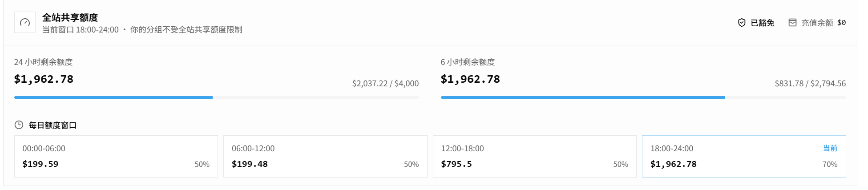The width and height of the screenshot is (868, 190).
Task: Select the 12:00-18:00 quota window card
Action: coord(535,156)
